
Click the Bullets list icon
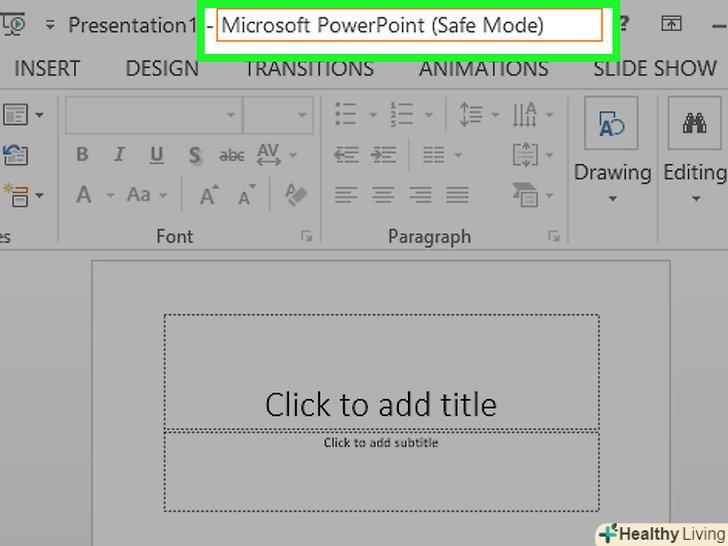pyautogui.click(x=346, y=114)
